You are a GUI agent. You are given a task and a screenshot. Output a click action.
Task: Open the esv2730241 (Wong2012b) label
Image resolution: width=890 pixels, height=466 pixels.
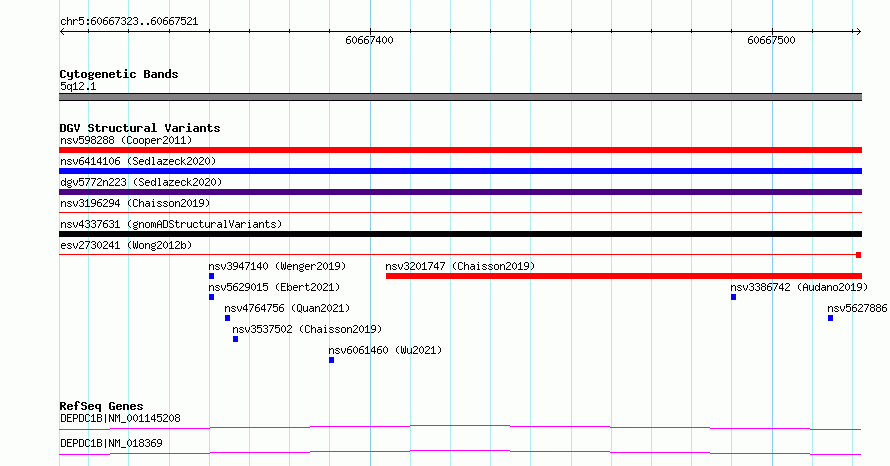(x=126, y=245)
